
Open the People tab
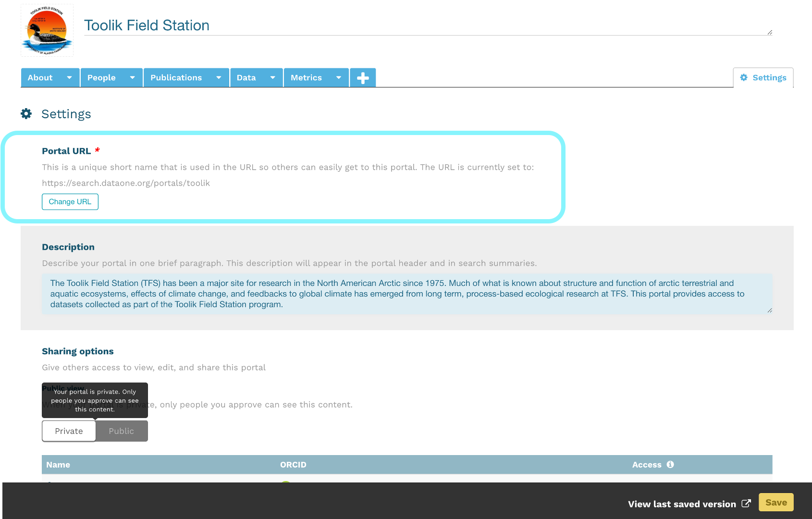[x=101, y=77]
